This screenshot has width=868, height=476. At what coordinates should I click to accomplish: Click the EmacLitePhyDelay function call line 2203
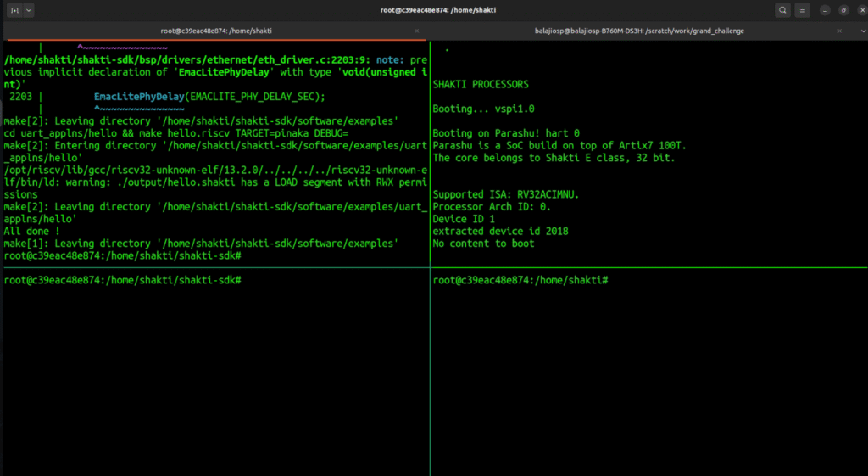[x=209, y=97]
